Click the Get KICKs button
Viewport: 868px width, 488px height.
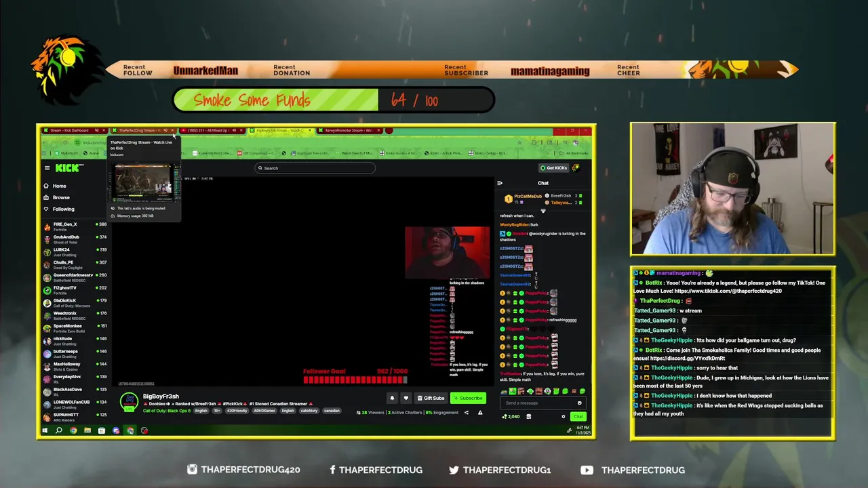click(553, 168)
